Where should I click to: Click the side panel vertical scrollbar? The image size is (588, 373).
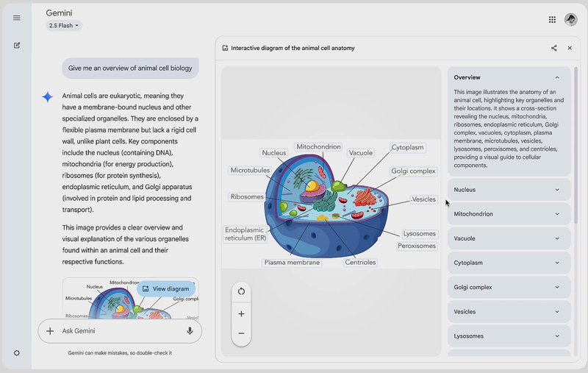(x=576, y=146)
